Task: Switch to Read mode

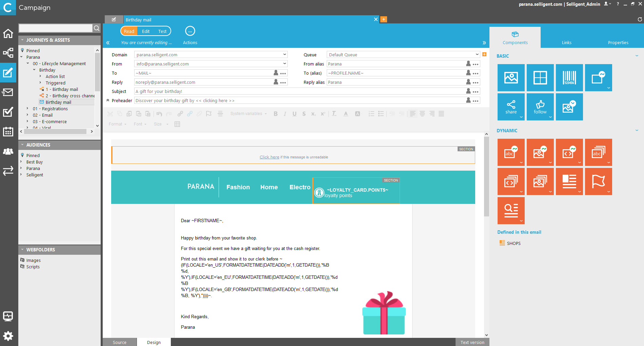Action: (x=129, y=31)
